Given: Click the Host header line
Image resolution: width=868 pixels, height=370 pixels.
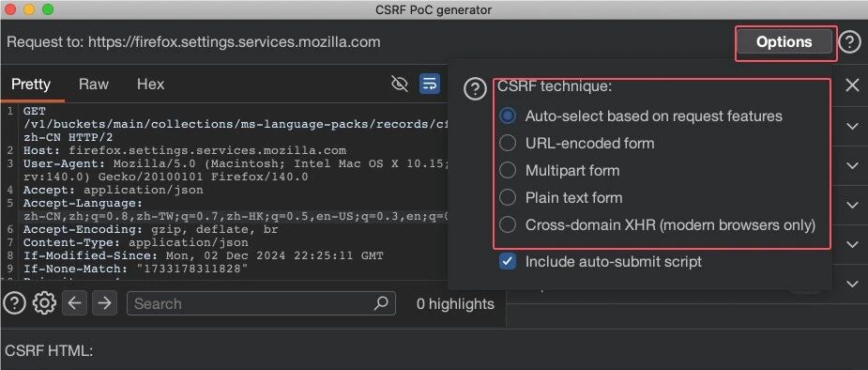Looking at the screenshot, I should [185, 150].
